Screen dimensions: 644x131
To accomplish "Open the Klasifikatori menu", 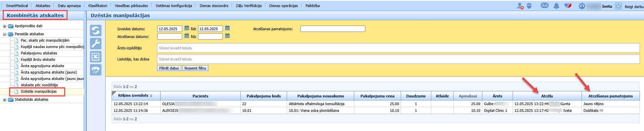I will click(x=98, y=6).
